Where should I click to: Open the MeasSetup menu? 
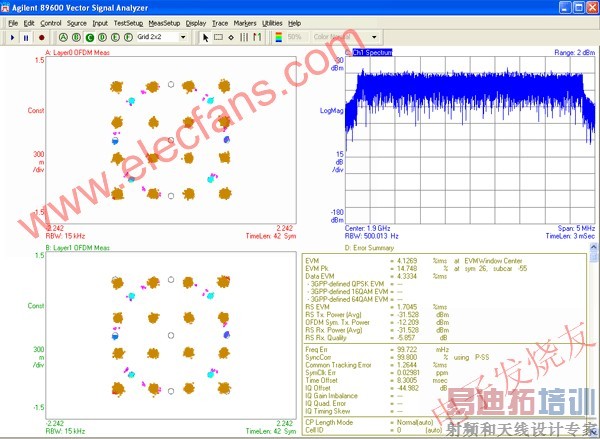[164, 23]
